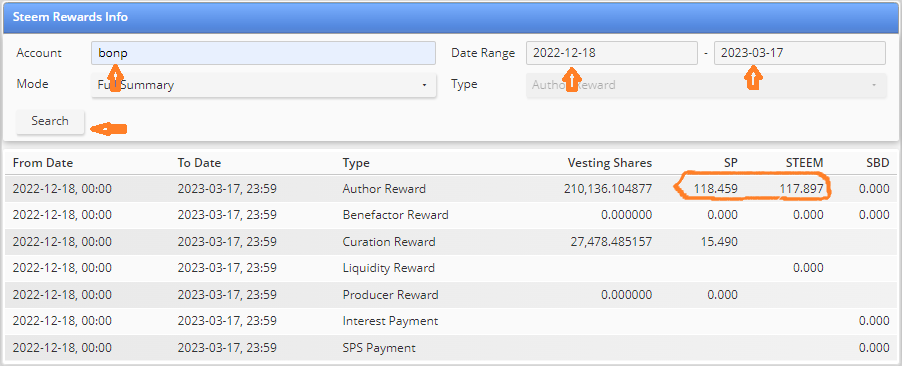
Task: Click To Date cell in Interest Payment row
Action: pos(227,321)
